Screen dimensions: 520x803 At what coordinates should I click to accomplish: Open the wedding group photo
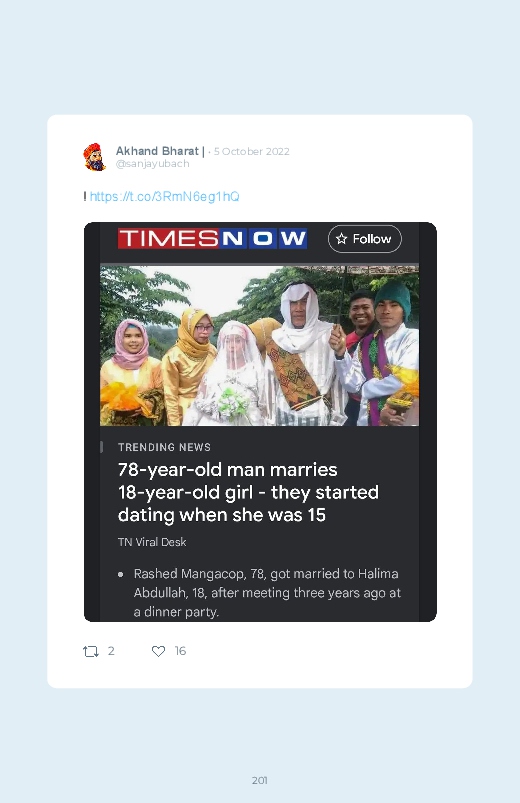259,345
